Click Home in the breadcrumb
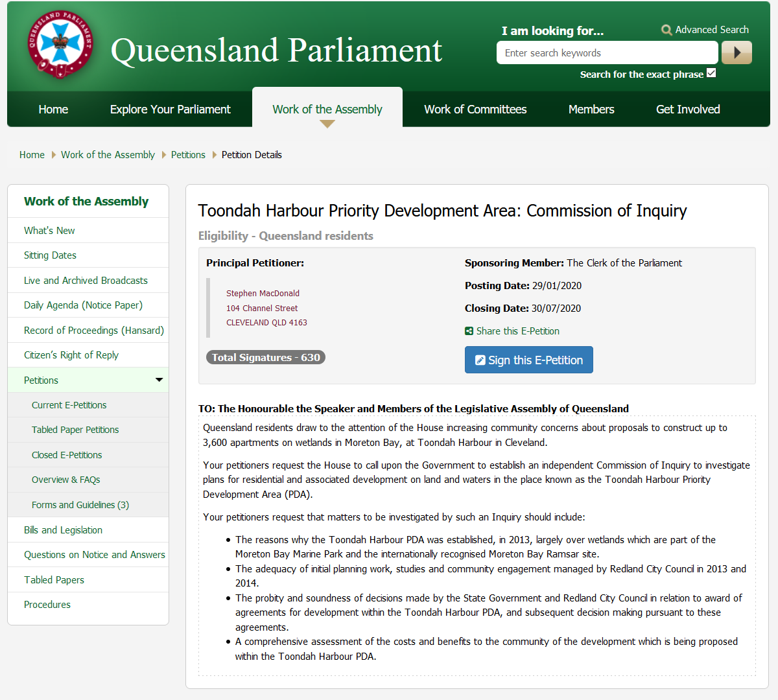 (x=32, y=155)
